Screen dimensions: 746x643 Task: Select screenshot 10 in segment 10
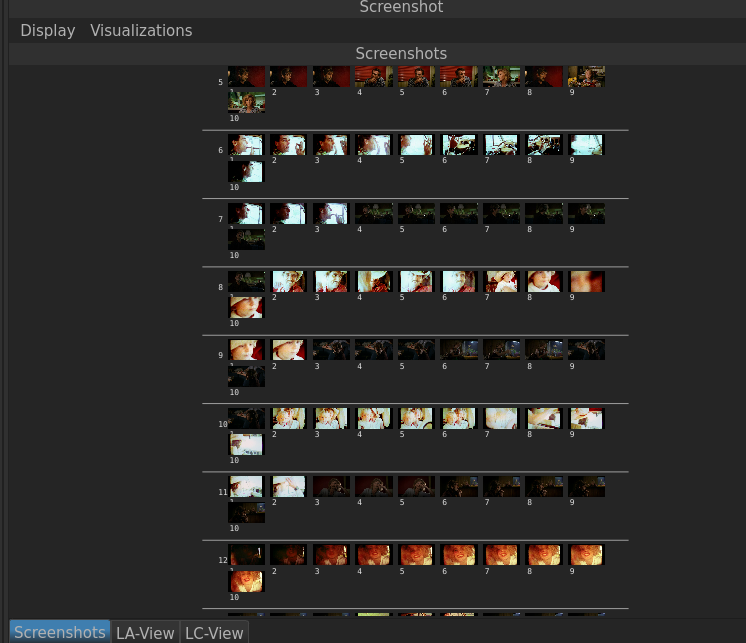click(x=246, y=445)
